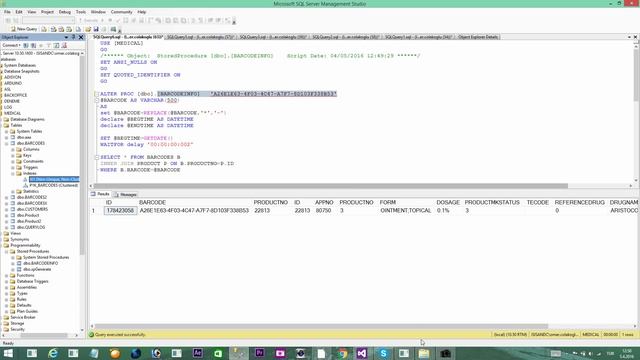Expand the Statistics folder
640x360 pixels.
pos(13,191)
